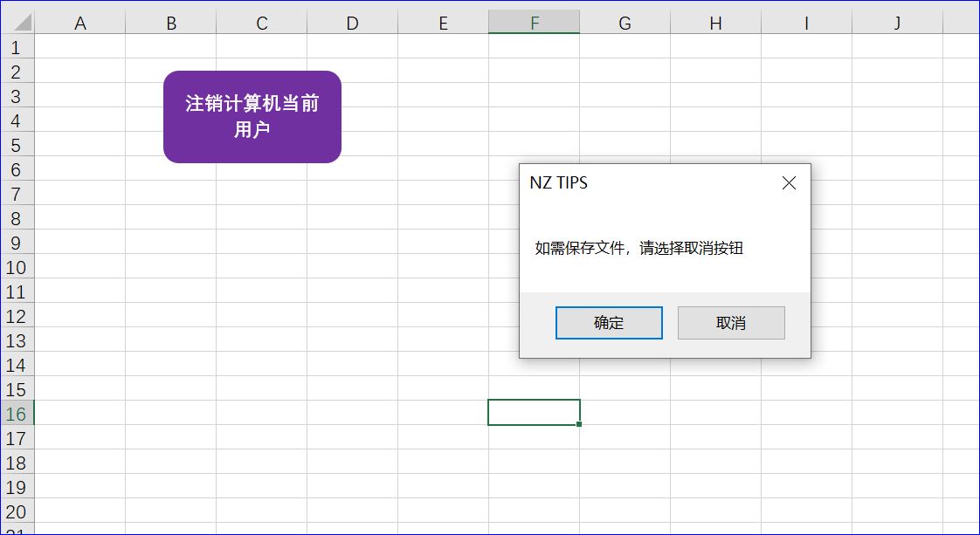
Task: Close the NZ TIPS dialog
Action: coord(790,183)
